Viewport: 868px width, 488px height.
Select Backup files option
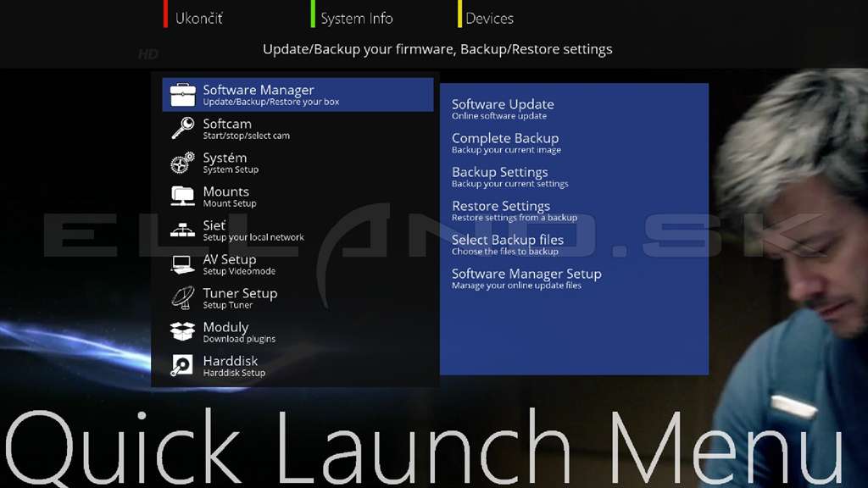point(508,245)
